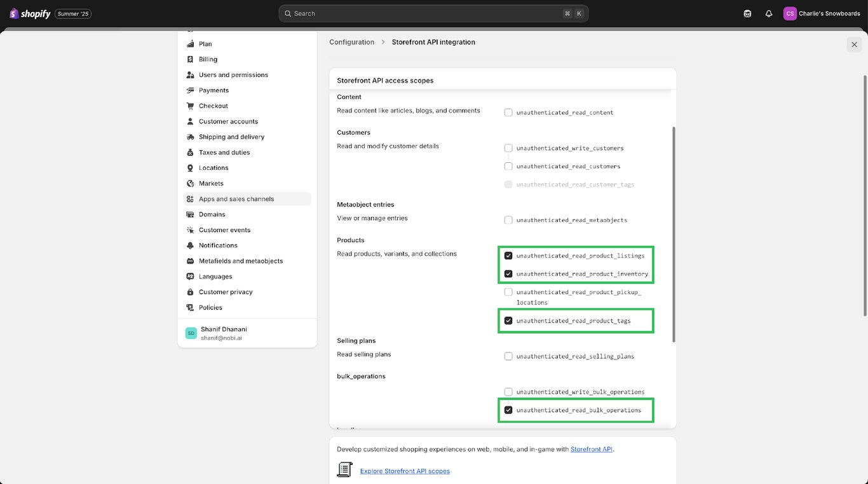Click the Metafields and metaobjects icon

pyautogui.click(x=190, y=261)
